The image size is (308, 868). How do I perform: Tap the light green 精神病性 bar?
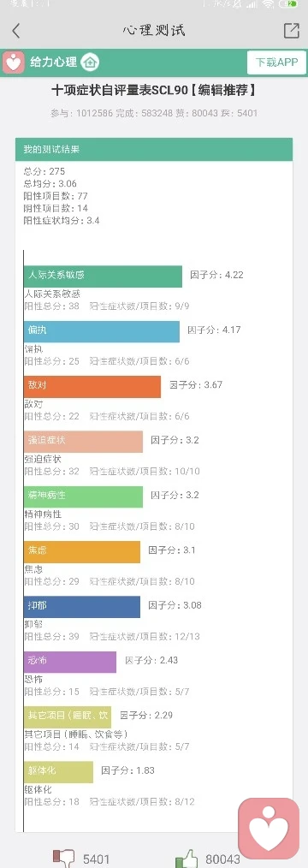coord(84,496)
